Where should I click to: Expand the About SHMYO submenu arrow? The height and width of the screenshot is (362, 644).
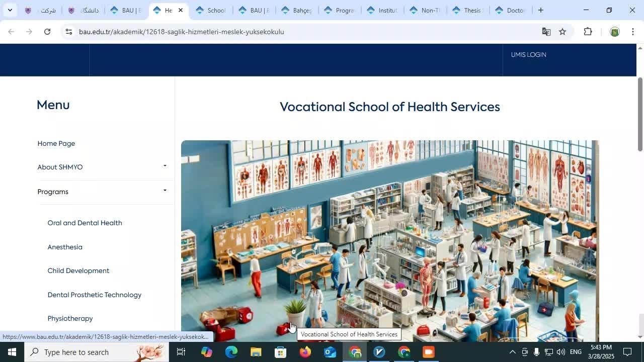(165, 166)
